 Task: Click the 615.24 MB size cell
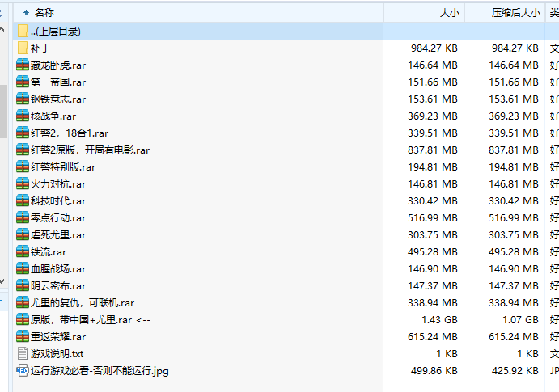tap(433, 336)
